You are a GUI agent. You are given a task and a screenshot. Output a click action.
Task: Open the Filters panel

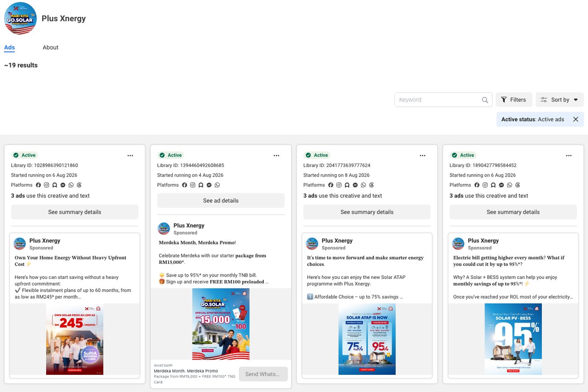pyautogui.click(x=514, y=100)
